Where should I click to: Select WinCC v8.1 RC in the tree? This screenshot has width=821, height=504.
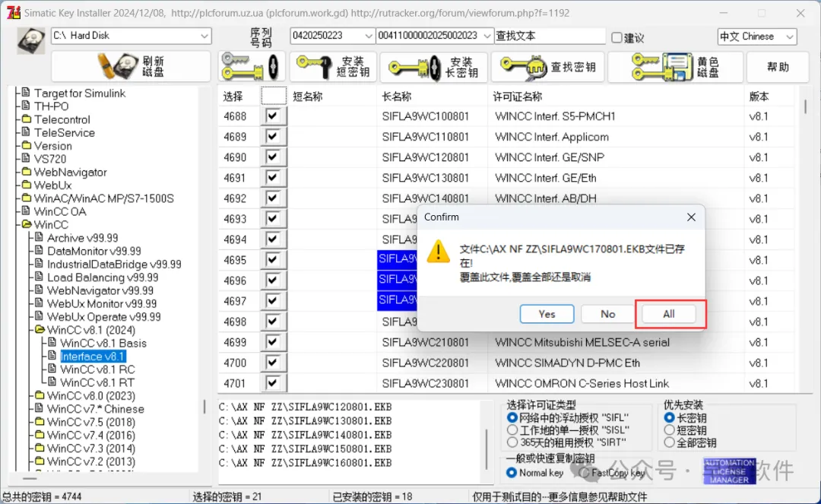pos(97,369)
